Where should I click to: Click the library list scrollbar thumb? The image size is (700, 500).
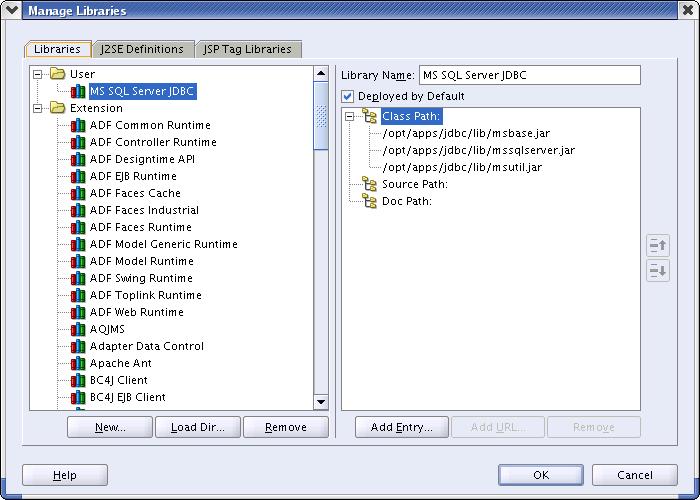(x=321, y=116)
